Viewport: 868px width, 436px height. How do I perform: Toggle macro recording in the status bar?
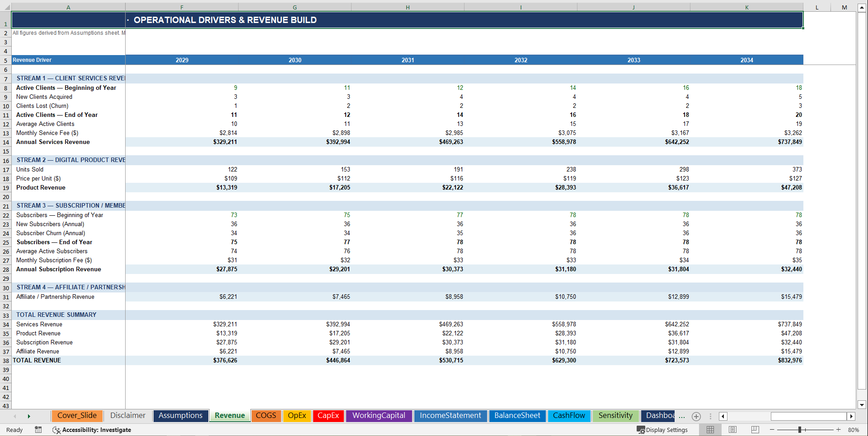(38, 430)
